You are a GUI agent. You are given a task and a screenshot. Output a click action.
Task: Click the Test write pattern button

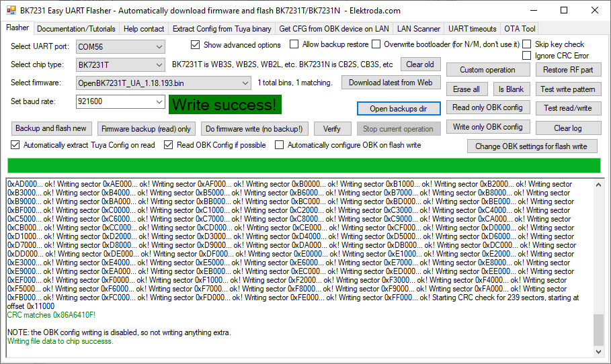(568, 89)
